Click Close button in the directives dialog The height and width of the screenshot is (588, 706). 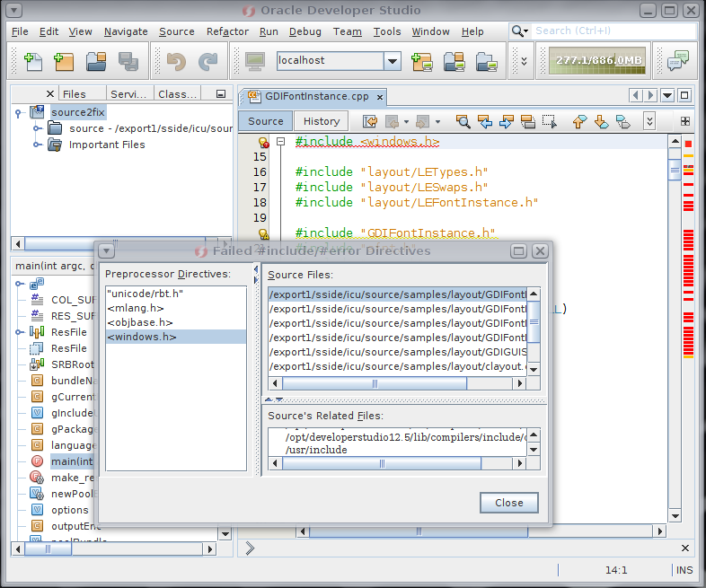[508, 503]
